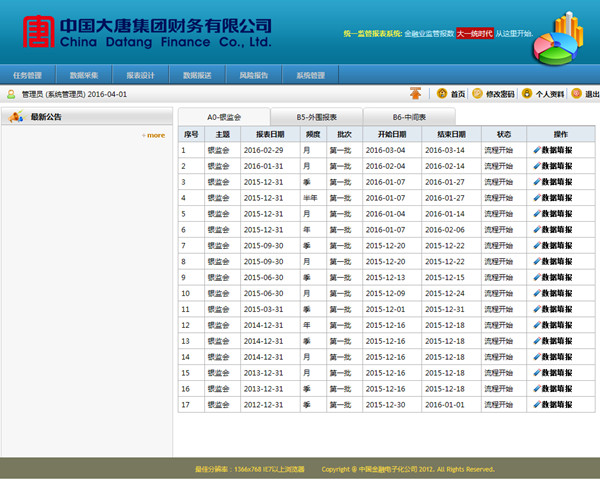The image size is (600, 479).
Task: Click 数据填报 for row 1
Action: tap(553, 150)
